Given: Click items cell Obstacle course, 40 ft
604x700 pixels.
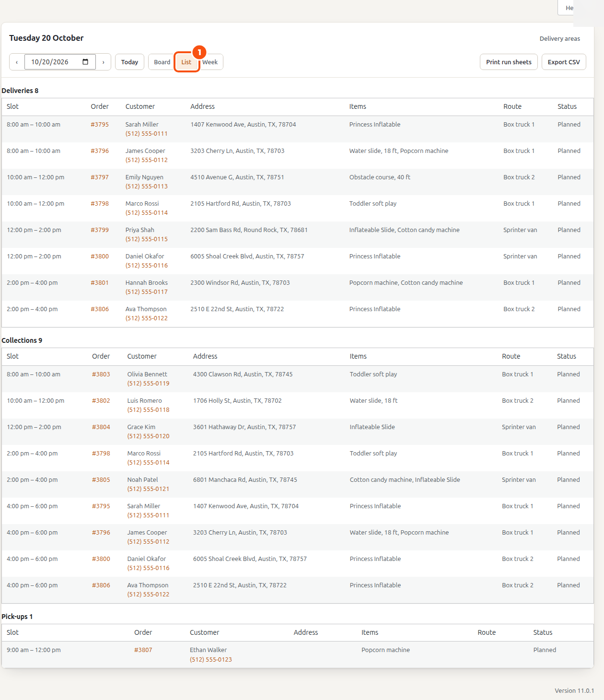Looking at the screenshot, I should 380,177.
